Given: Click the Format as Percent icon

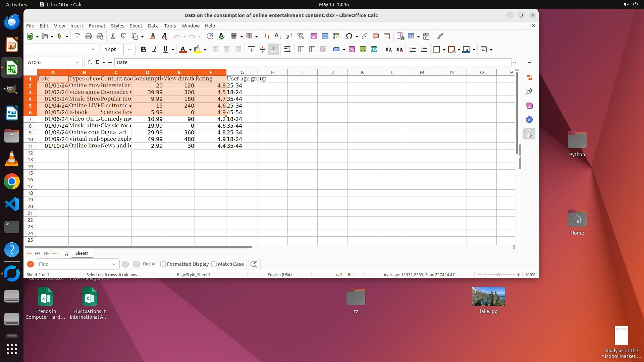Looking at the screenshot, I should pyautogui.click(x=352, y=50).
